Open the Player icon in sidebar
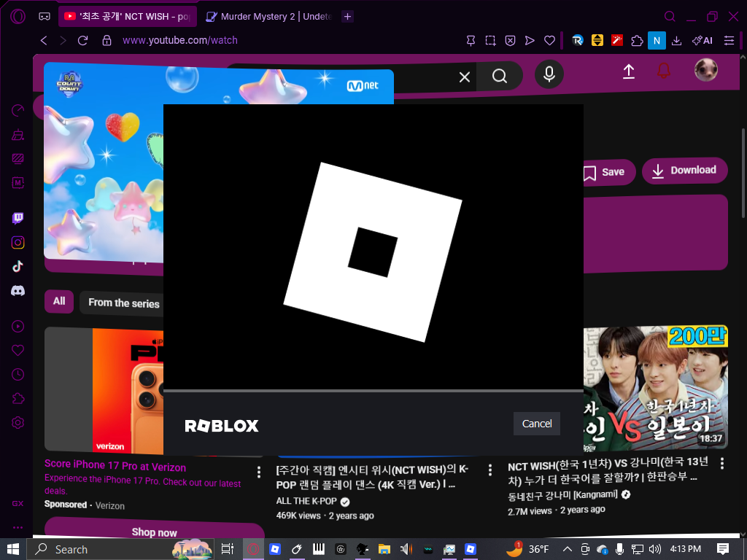 point(18,326)
